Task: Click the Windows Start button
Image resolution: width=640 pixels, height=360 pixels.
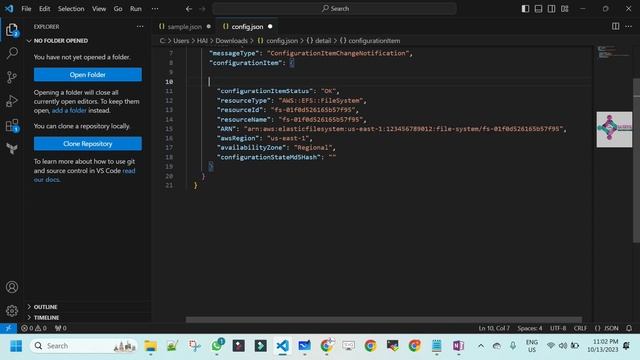Action: [16, 346]
